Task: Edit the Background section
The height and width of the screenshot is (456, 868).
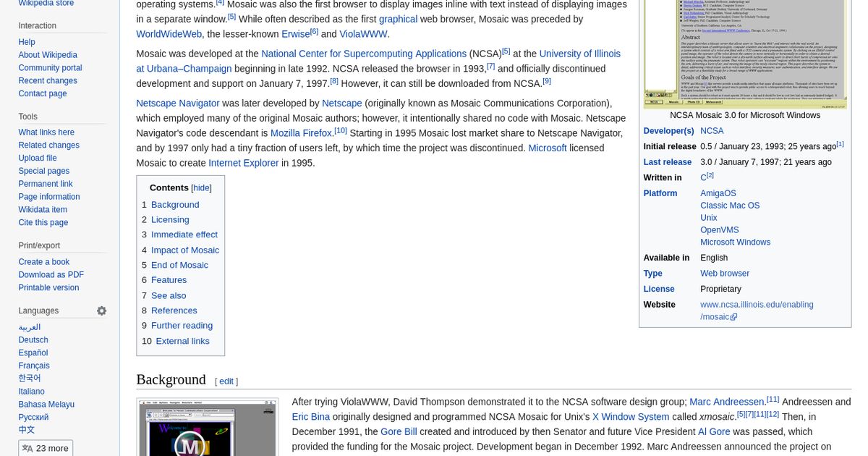Action: (x=226, y=381)
